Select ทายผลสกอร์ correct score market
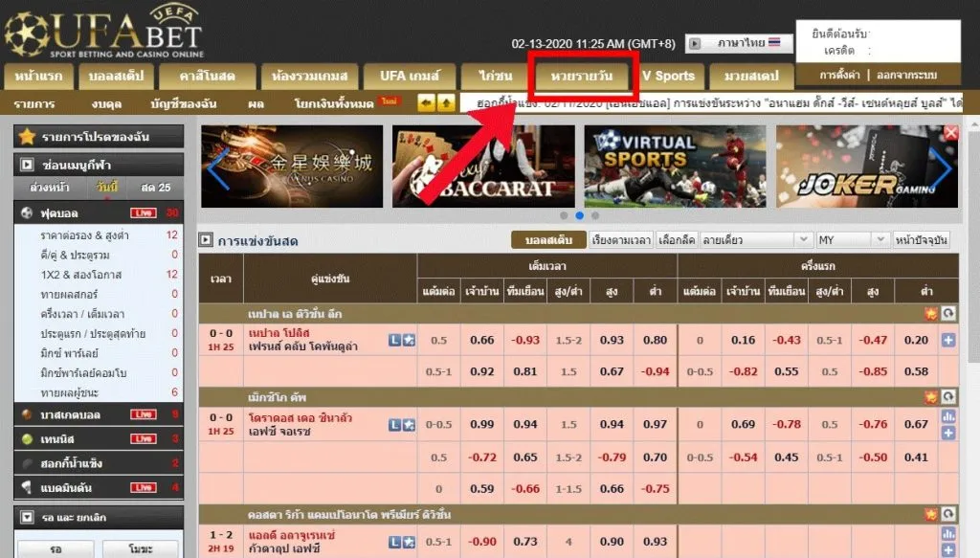The width and height of the screenshot is (980, 558). tap(69, 294)
